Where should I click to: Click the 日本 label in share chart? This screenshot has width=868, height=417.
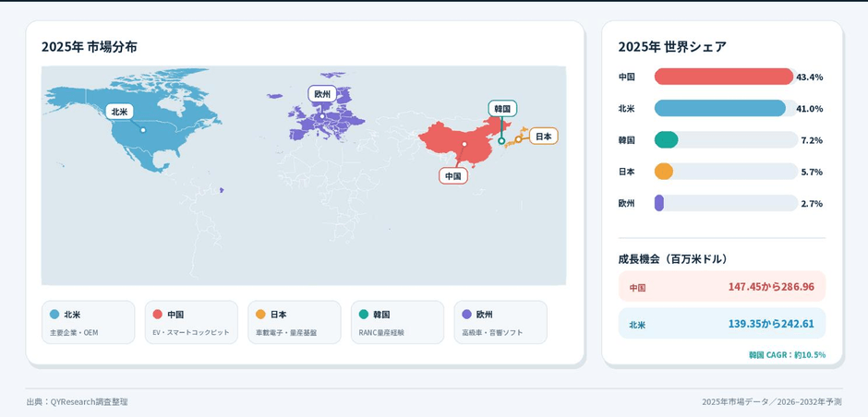(x=627, y=172)
